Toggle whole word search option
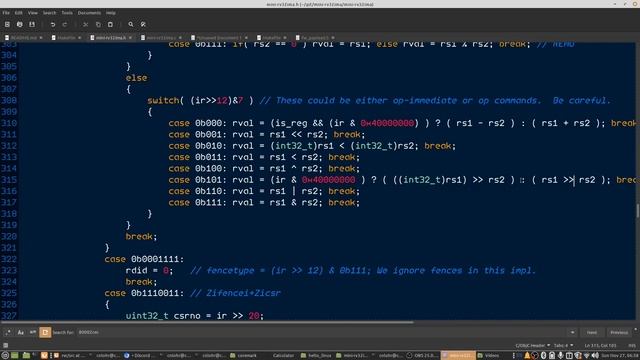The width and height of the screenshot is (640, 360). [x=33, y=333]
